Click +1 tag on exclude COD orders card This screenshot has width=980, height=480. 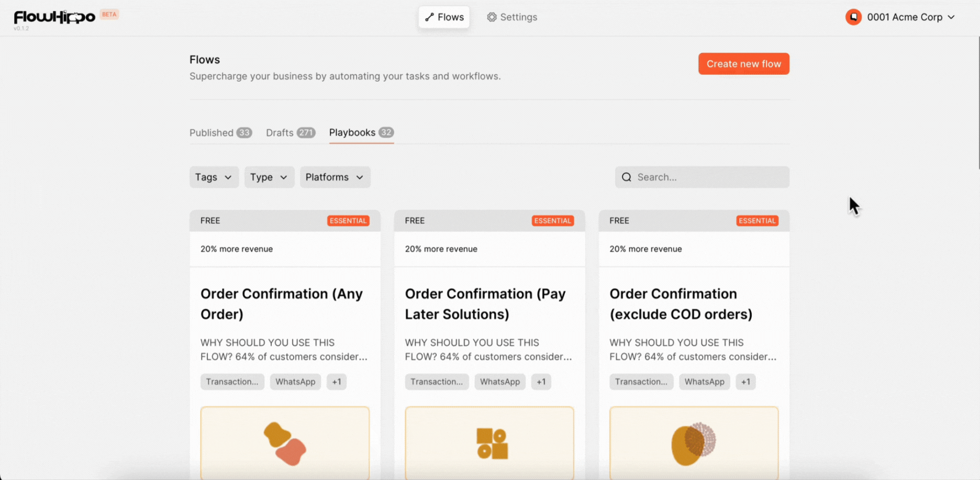[745, 382]
